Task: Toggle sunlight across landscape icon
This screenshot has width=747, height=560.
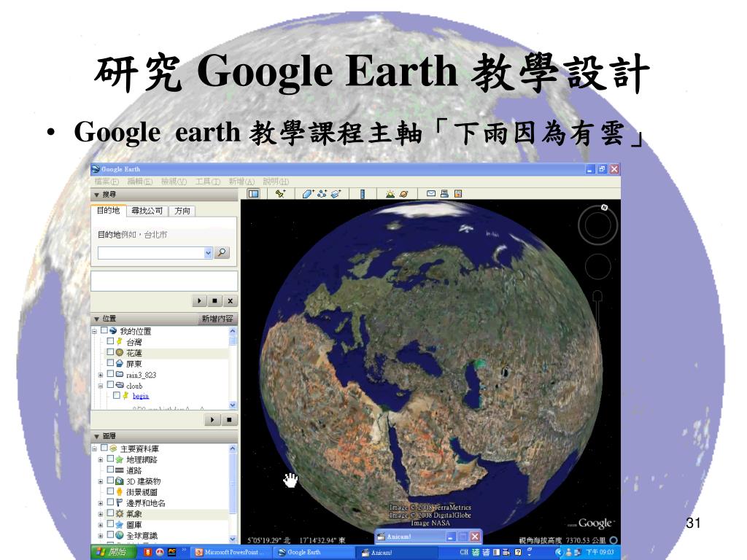Action: coord(390,194)
